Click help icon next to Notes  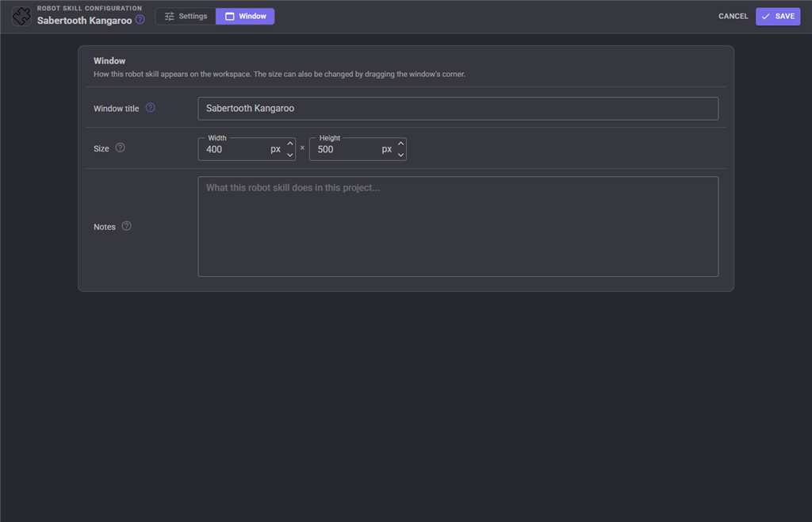[126, 226]
